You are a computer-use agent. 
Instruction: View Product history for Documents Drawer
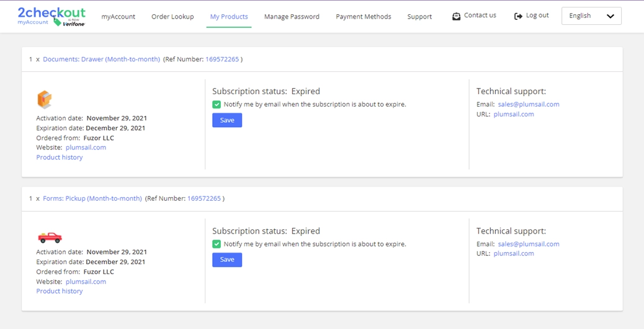[x=60, y=157]
